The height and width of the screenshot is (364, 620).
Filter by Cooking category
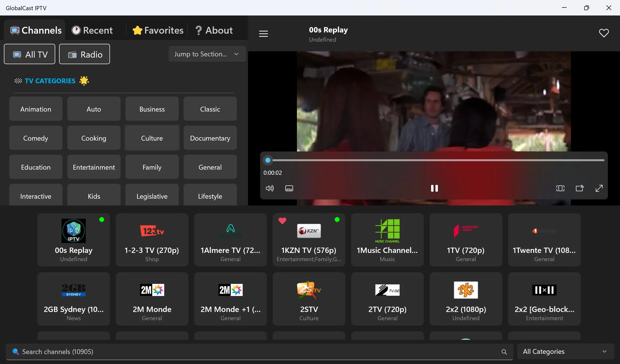94,138
